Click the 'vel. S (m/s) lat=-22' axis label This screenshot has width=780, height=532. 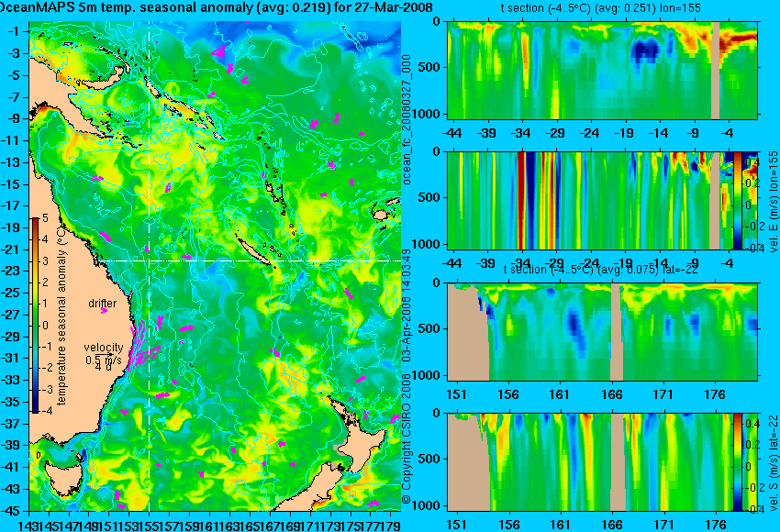(x=774, y=462)
